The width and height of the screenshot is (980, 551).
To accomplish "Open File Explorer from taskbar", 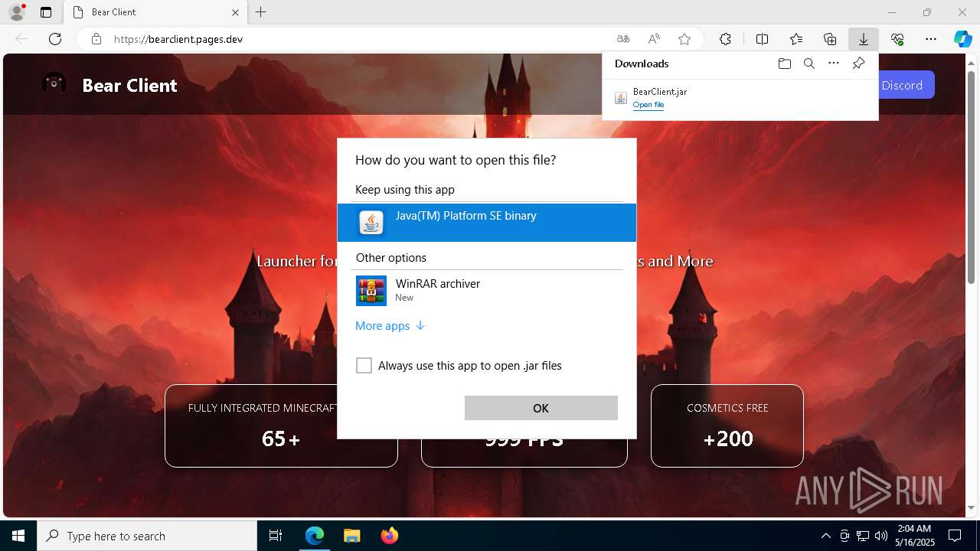I will click(351, 536).
